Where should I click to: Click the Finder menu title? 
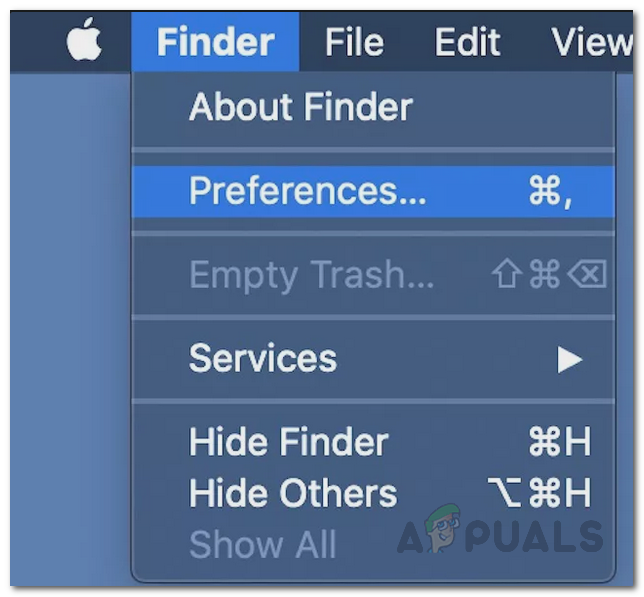(x=215, y=43)
